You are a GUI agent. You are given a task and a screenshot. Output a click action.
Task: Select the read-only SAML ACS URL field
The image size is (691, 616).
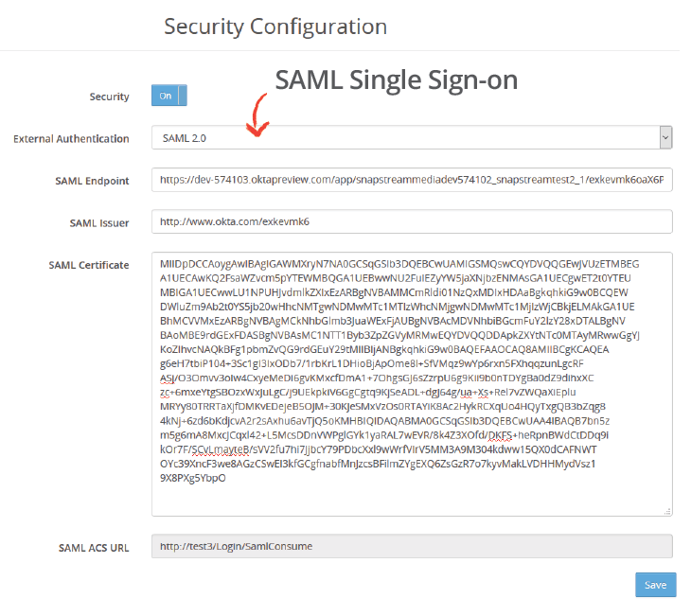[x=412, y=546]
